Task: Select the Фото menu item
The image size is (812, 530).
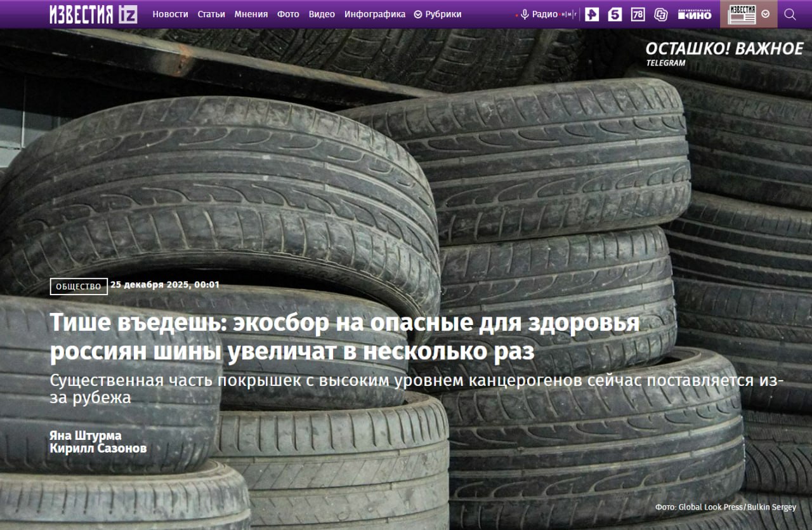Action: (x=288, y=14)
